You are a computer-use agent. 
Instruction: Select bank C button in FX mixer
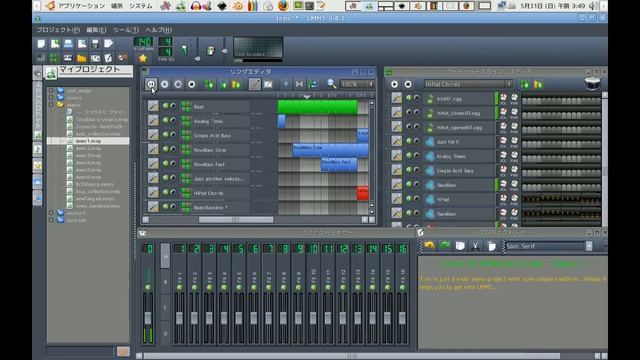pos(165,307)
